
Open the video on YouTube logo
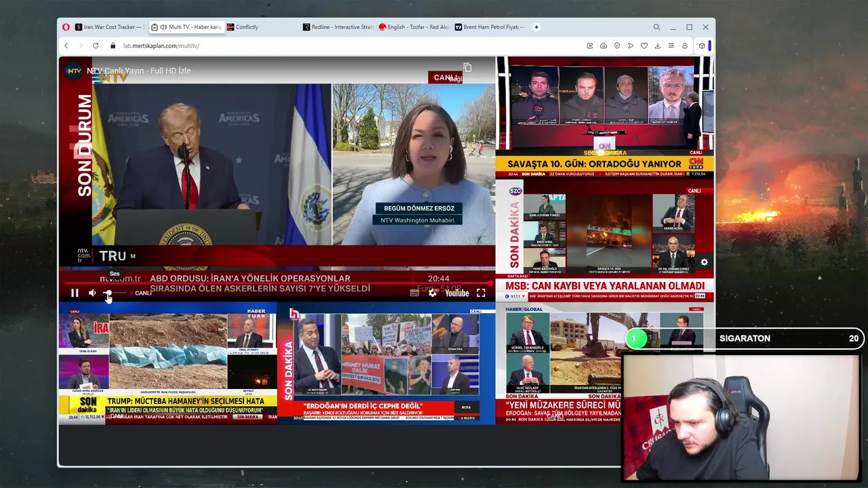457,293
